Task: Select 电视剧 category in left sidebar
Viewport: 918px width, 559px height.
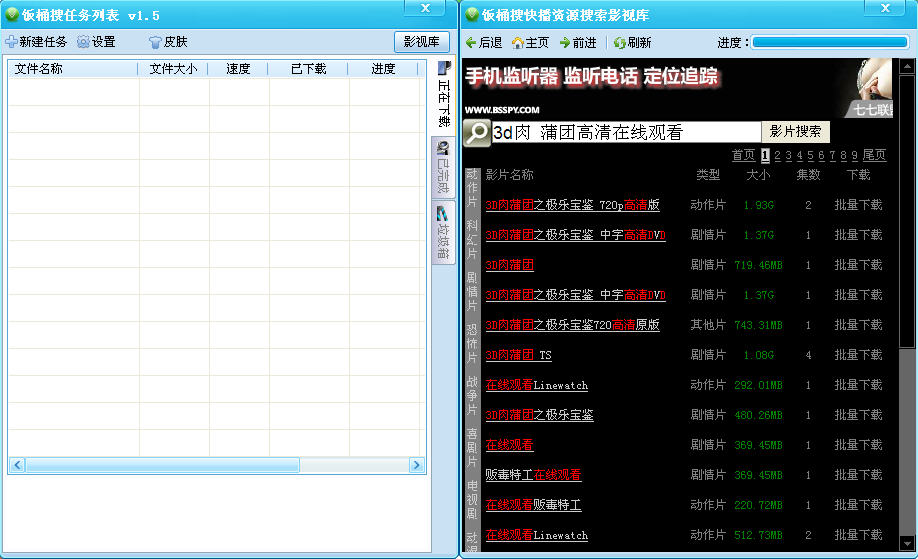Action: click(x=472, y=499)
